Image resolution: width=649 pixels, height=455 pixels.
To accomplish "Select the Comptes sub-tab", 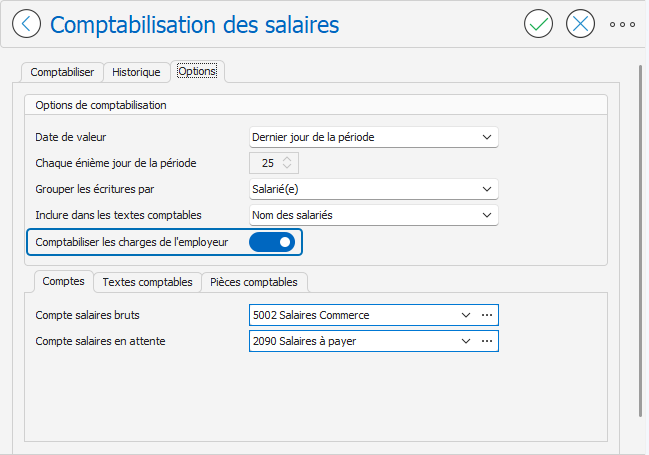I will [63, 281].
